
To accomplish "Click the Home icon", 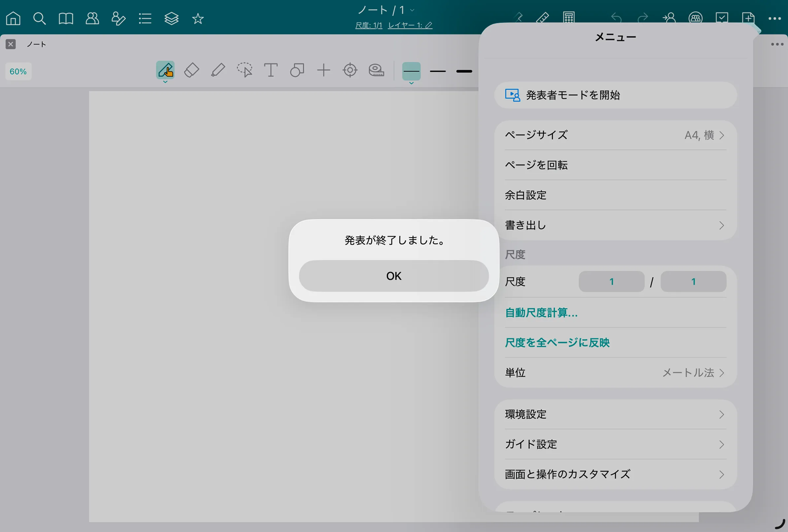I will [13, 18].
